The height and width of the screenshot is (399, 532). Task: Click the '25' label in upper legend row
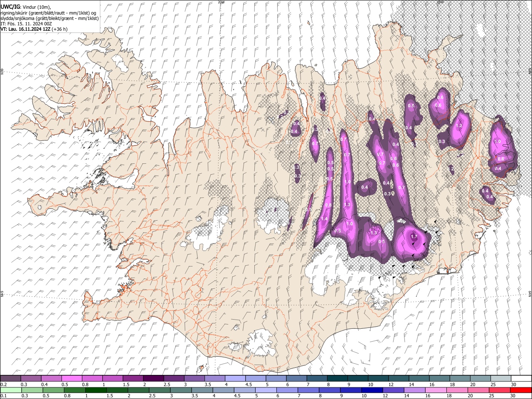click(493, 384)
